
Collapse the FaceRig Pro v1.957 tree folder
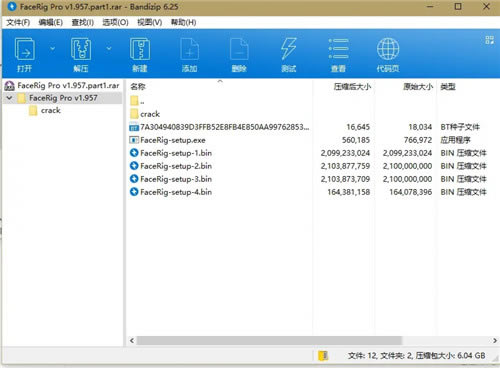[x=9, y=98]
